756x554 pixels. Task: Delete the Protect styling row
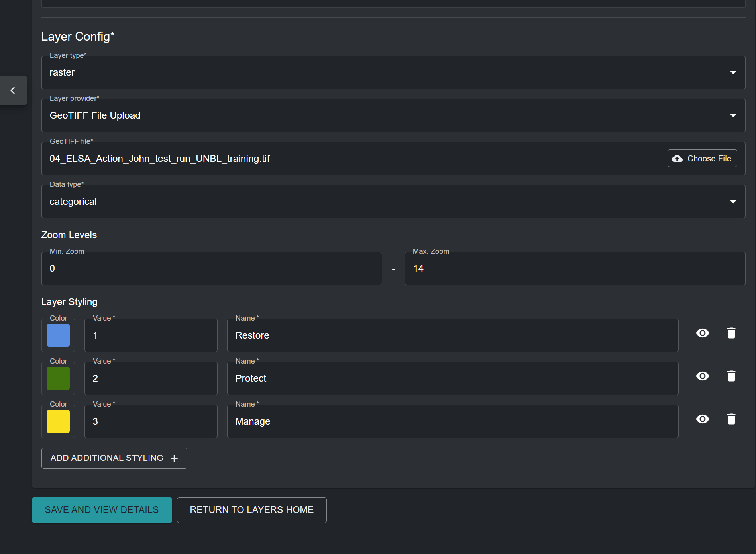(x=731, y=376)
